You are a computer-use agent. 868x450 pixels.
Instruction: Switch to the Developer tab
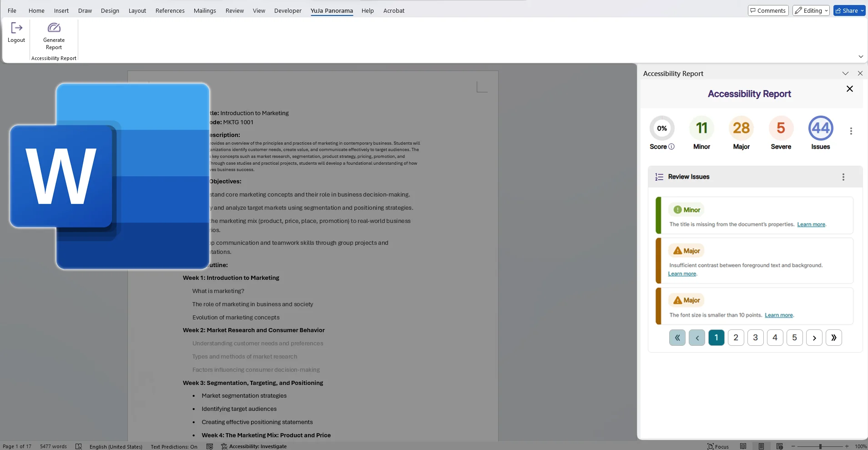click(x=288, y=10)
